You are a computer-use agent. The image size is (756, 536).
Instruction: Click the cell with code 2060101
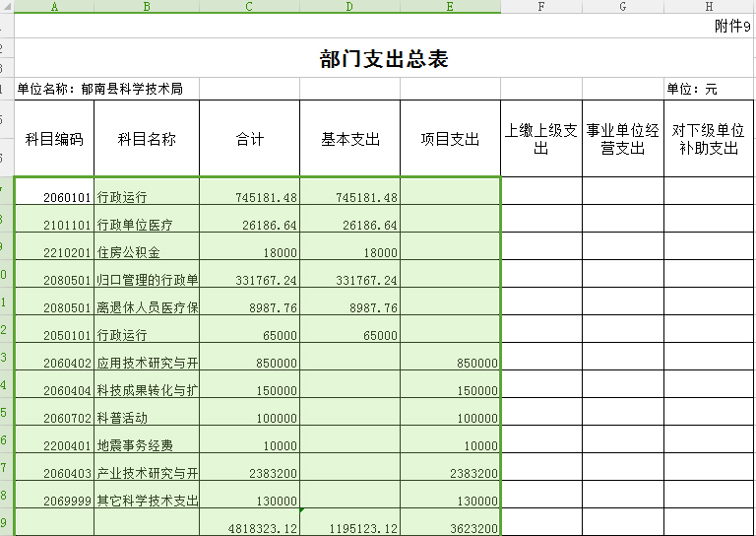coord(54,197)
